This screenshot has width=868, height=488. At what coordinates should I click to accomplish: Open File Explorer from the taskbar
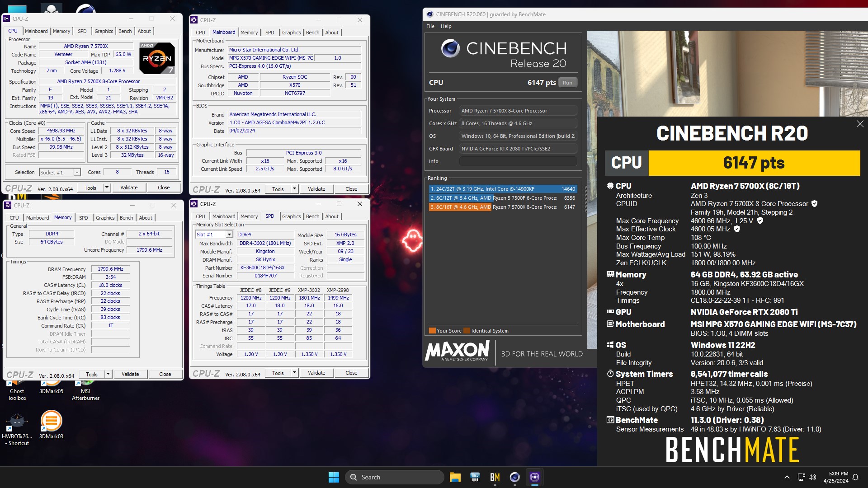[455, 477]
